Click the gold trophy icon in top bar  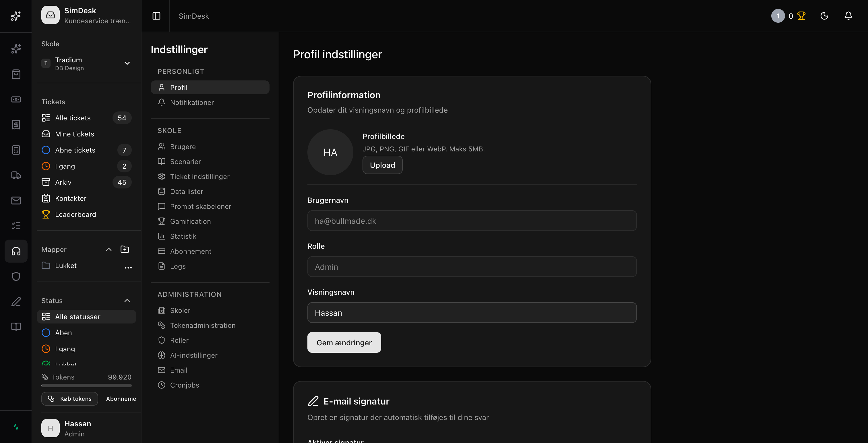801,16
